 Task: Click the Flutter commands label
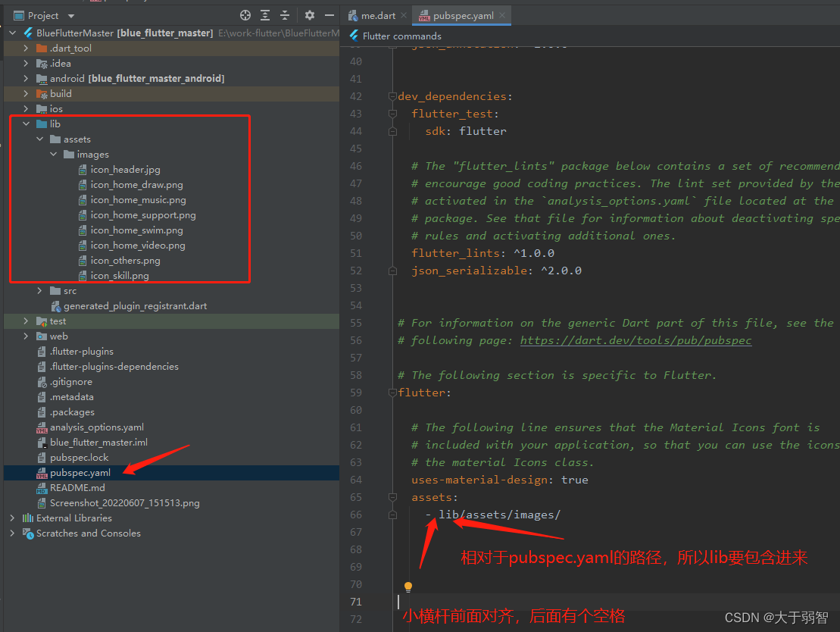click(x=401, y=36)
